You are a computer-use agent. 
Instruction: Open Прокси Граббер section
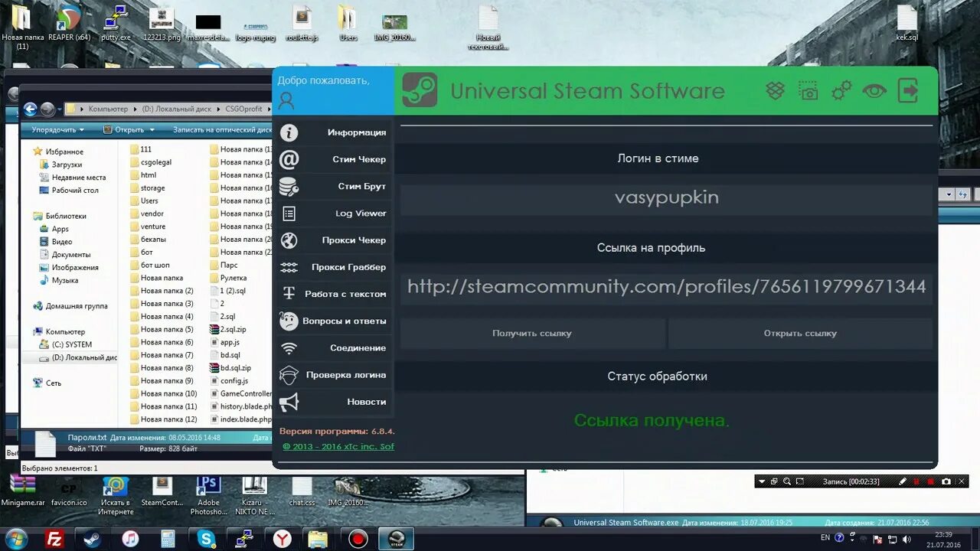click(348, 267)
